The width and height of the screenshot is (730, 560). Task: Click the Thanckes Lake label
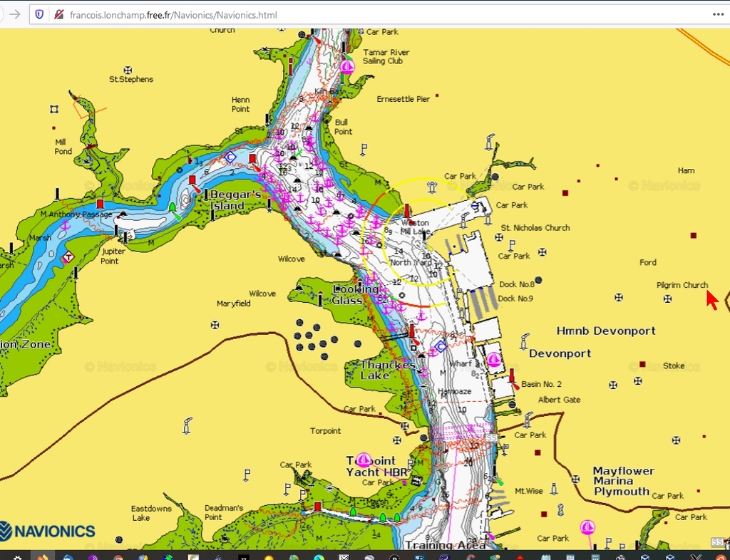[x=388, y=370]
